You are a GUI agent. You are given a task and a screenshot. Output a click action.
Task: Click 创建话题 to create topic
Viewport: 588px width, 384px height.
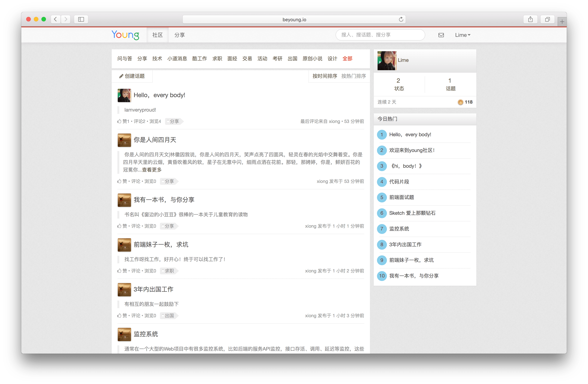coord(132,76)
